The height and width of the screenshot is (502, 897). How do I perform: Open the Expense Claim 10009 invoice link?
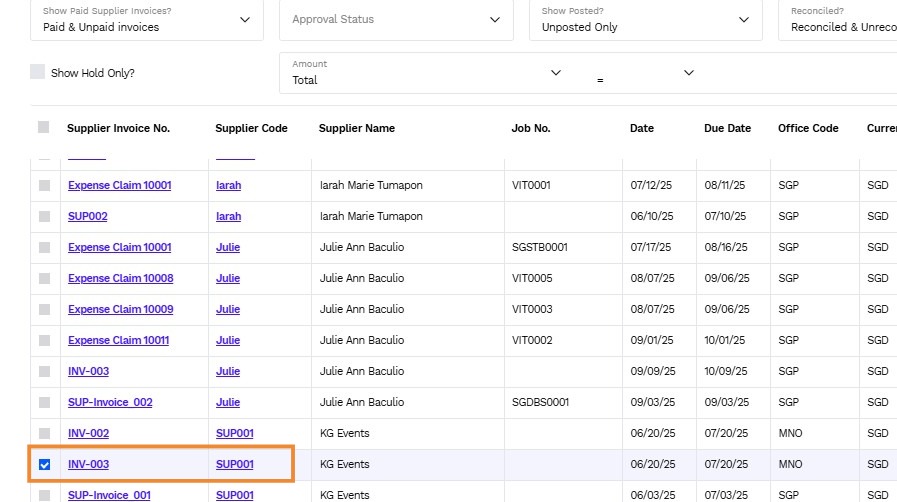point(120,309)
